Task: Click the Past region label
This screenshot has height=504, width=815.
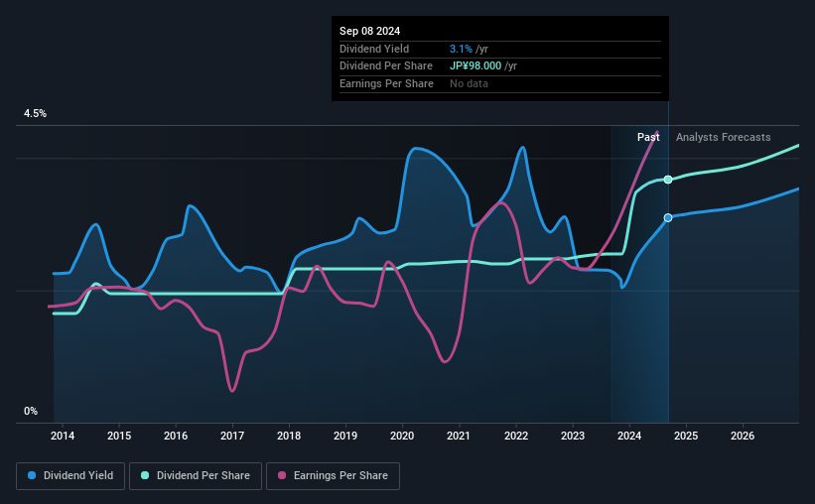Action: tap(648, 137)
